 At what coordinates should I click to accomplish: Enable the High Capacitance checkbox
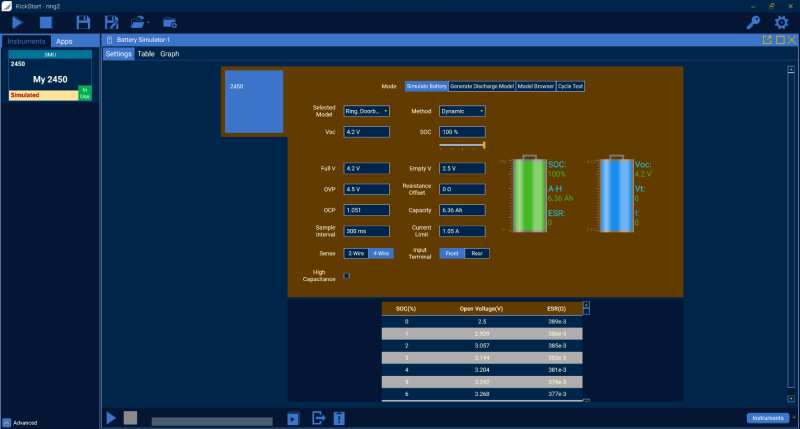[x=347, y=275]
